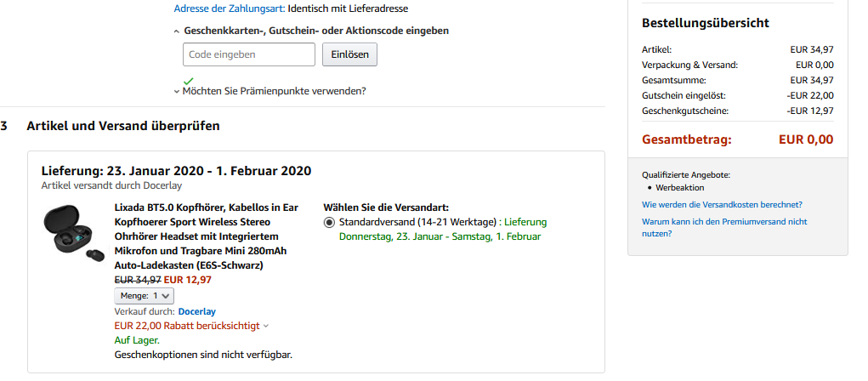
Task: Click the red EUR 12,97 discounted price
Action: 187,279
